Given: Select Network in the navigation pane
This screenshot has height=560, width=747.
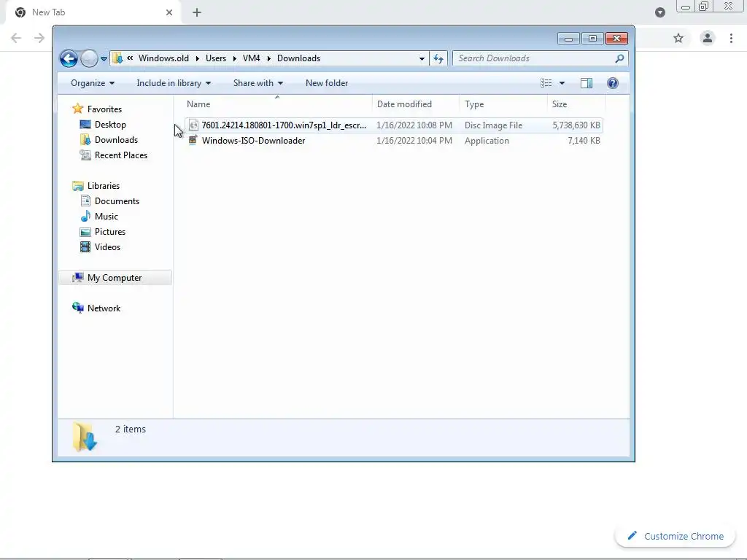Looking at the screenshot, I should coord(104,308).
